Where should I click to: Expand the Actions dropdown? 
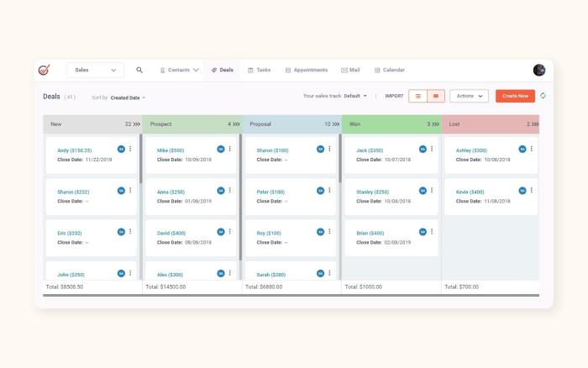coord(469,96)
